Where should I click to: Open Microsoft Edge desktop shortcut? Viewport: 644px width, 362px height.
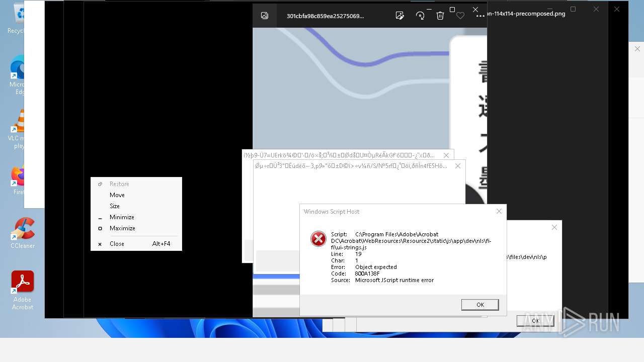coord(19,75)
